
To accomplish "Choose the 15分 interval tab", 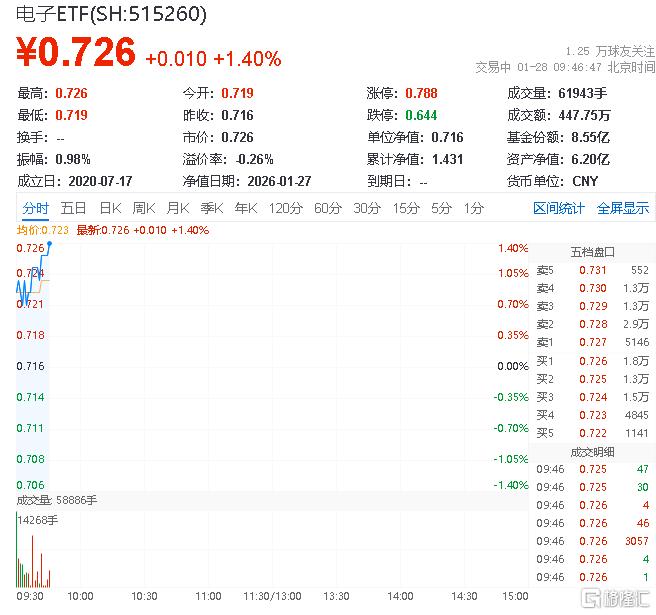I will click(x=406, y=208).
